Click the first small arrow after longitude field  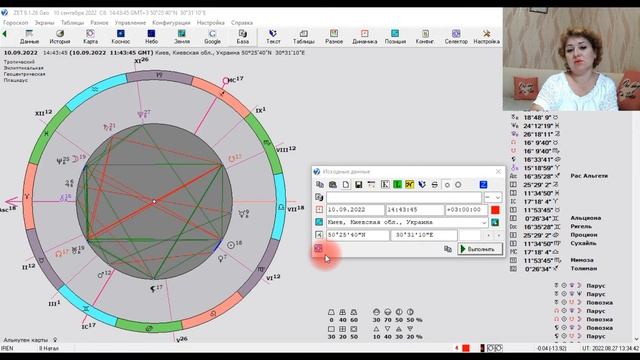[x=489, y=235]
